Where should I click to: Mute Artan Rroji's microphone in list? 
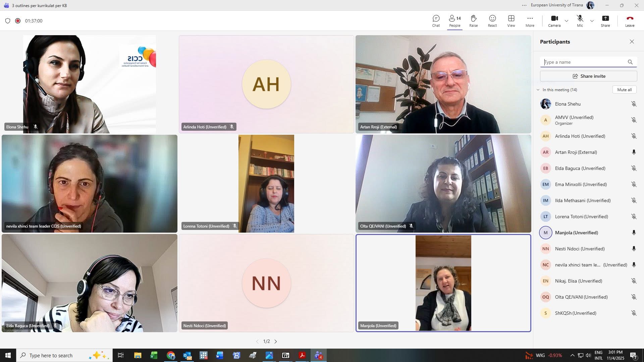(634, 152)
